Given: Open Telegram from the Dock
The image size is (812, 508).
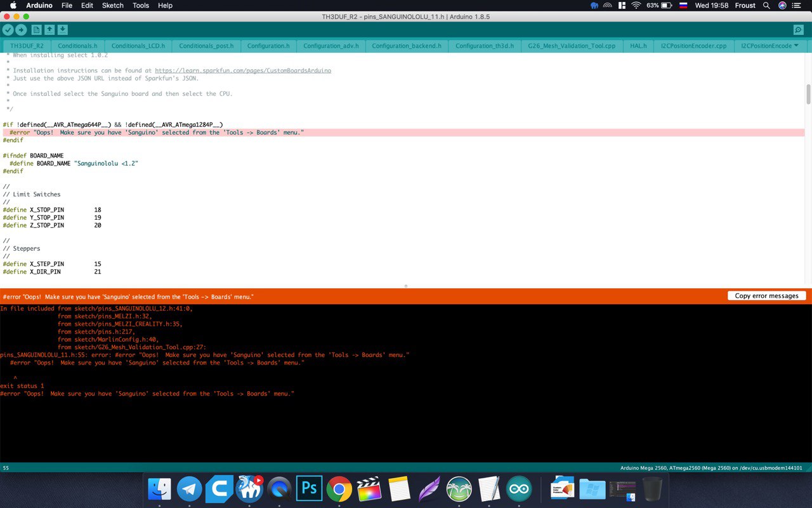Looking at the screenshot, I should point(190,489).
